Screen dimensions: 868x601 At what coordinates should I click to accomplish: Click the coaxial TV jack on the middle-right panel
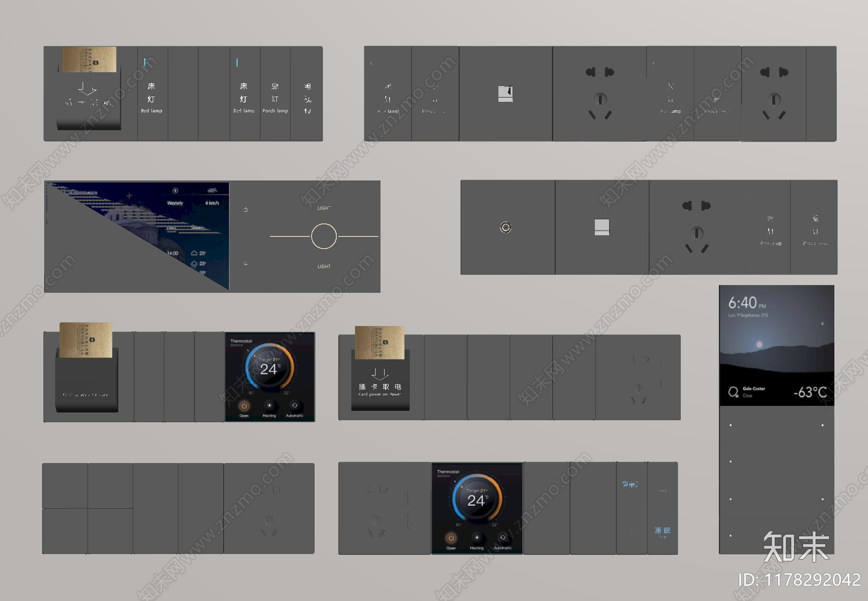click(506, 227)
